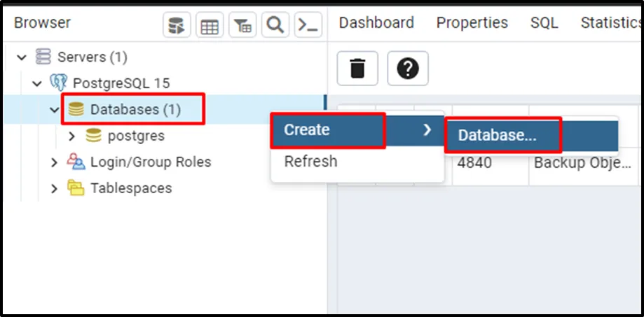
Task: Expand the postgres database node
Action: point(71,136)
